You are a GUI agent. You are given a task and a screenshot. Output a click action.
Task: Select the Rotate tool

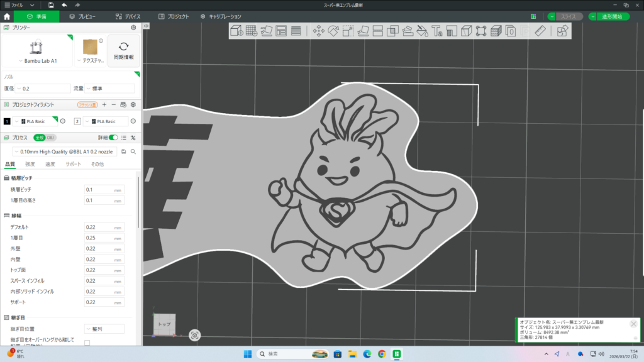click(x=333, y=31)
